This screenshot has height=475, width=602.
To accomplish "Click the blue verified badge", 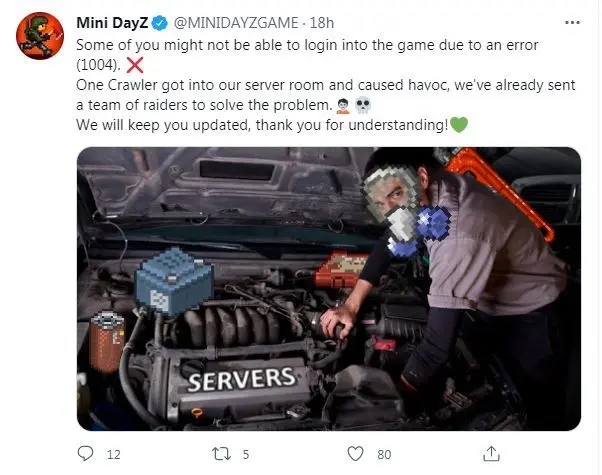I will click(160, 23).
